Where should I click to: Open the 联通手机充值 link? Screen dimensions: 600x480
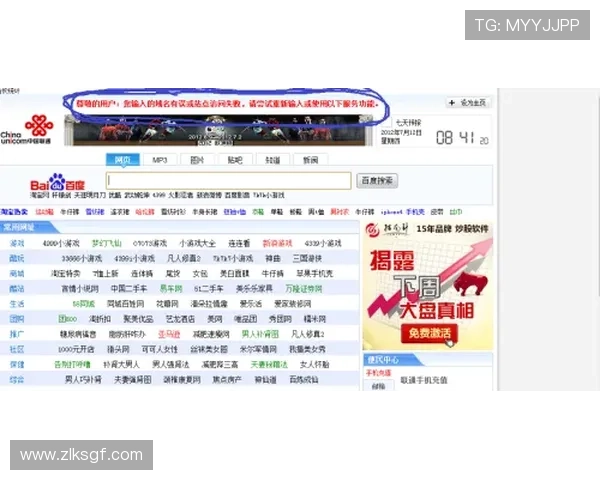tap(424, 380)
